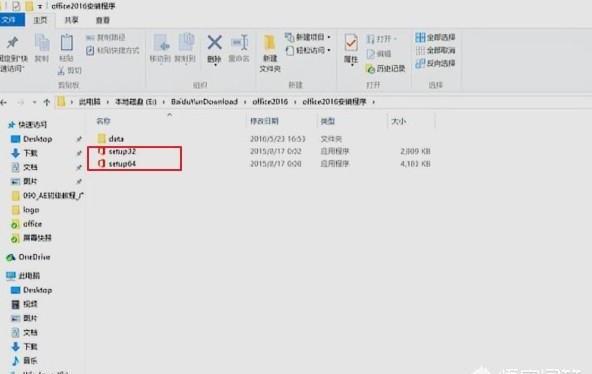Open 视频 under 此电脑

point(30,304)
